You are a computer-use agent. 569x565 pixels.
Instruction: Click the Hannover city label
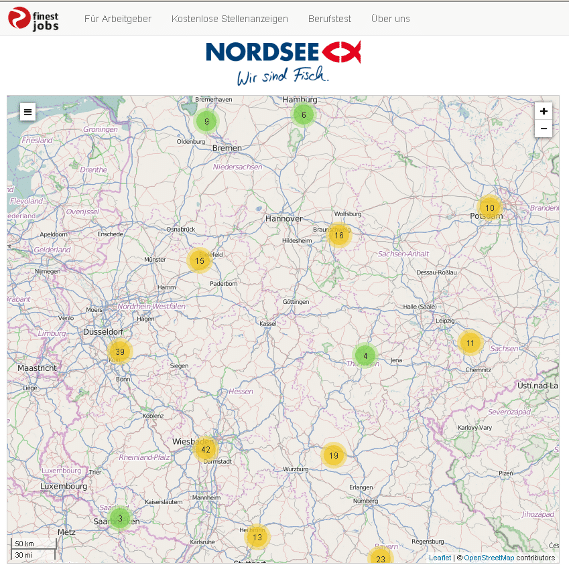coord(284,218)
